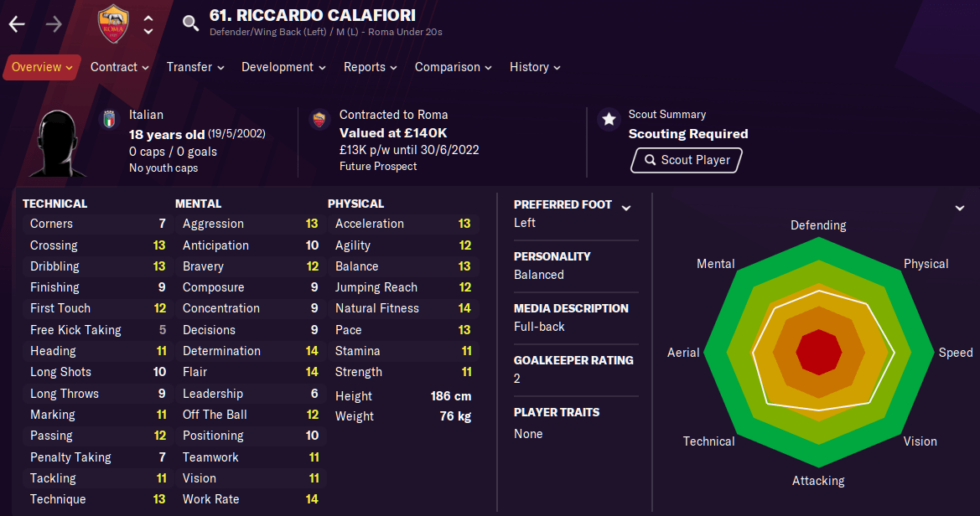Viewport: 980px width, 516px height.
Task: Click the scout summary star icon
Action: pos(609,119)
